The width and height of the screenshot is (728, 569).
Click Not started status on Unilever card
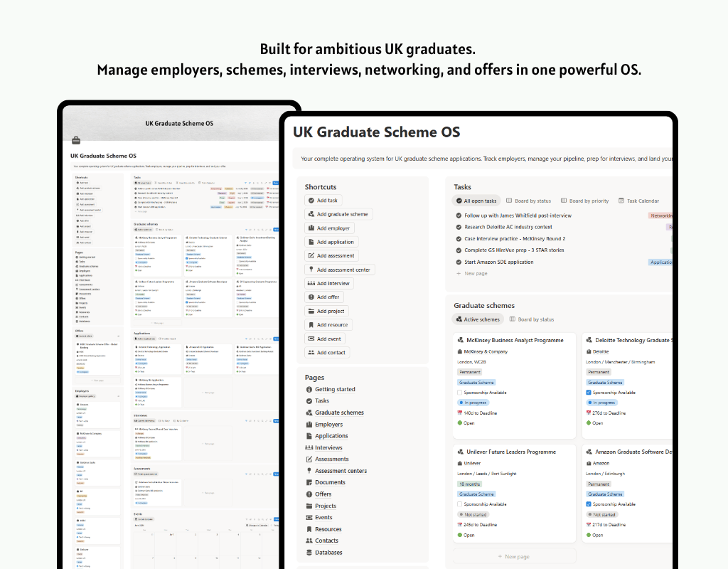coord(473,515)
